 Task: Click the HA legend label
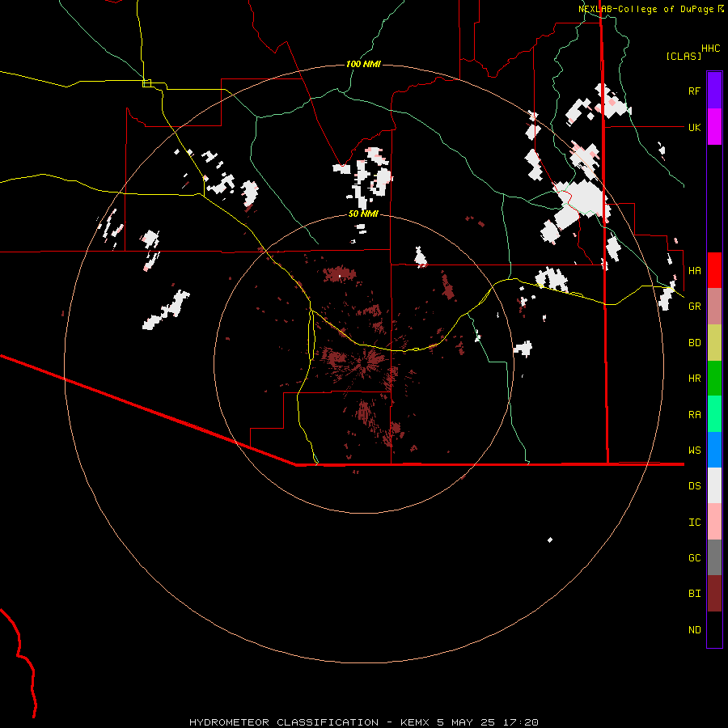tap(694, 270)
